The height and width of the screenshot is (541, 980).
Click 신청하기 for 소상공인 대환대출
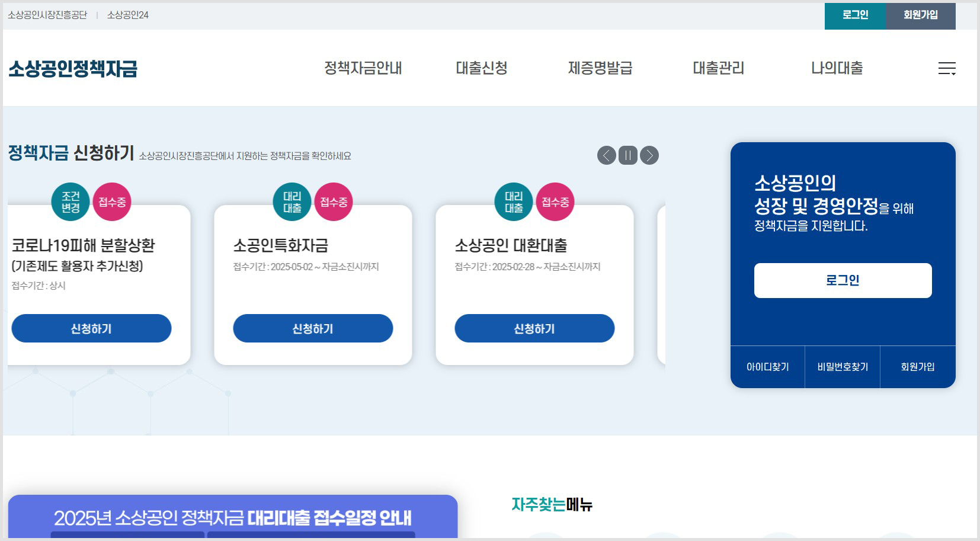tap(534, 328)
